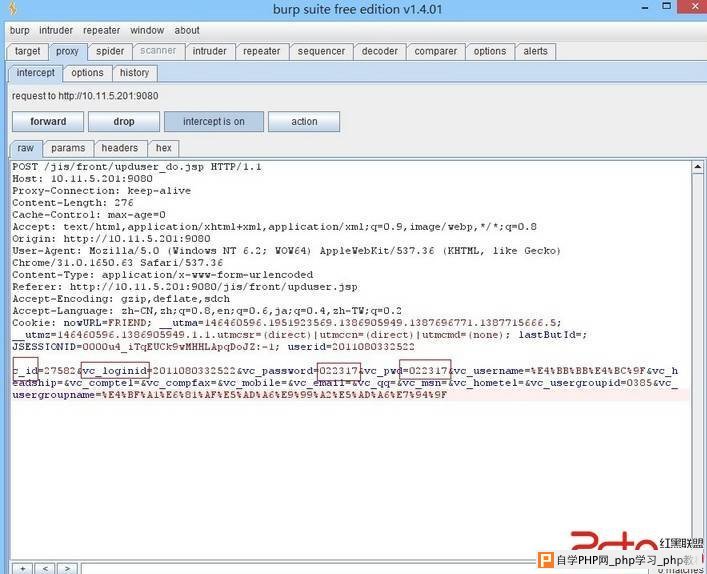707x574 pixels.
Task: Forward the intercepted request
Action: point(48,122)
